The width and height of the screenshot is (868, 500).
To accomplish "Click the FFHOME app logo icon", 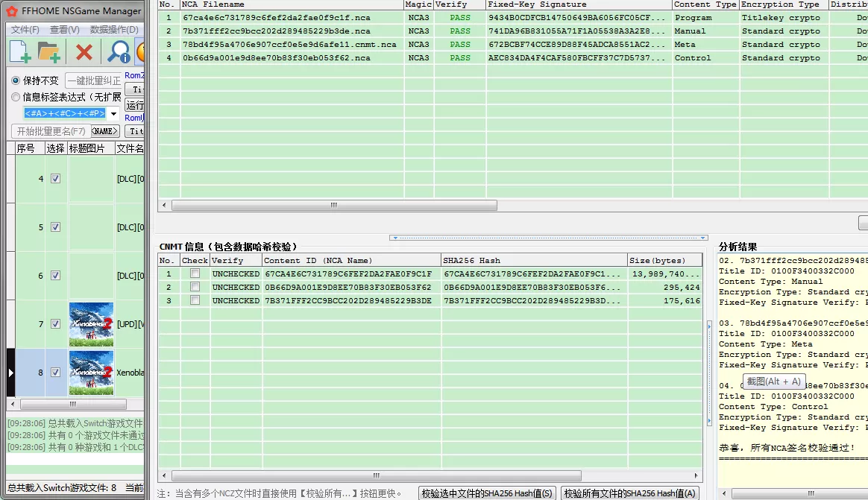I will click(x=12, y=11).
